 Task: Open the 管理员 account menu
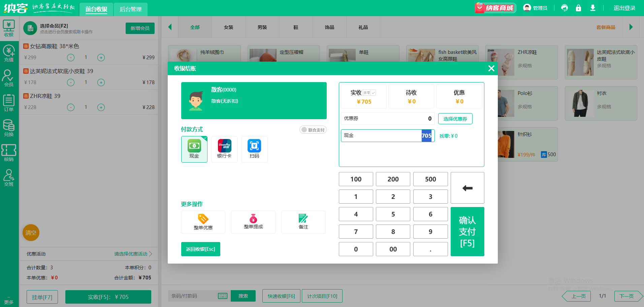(x=535, y=8)
